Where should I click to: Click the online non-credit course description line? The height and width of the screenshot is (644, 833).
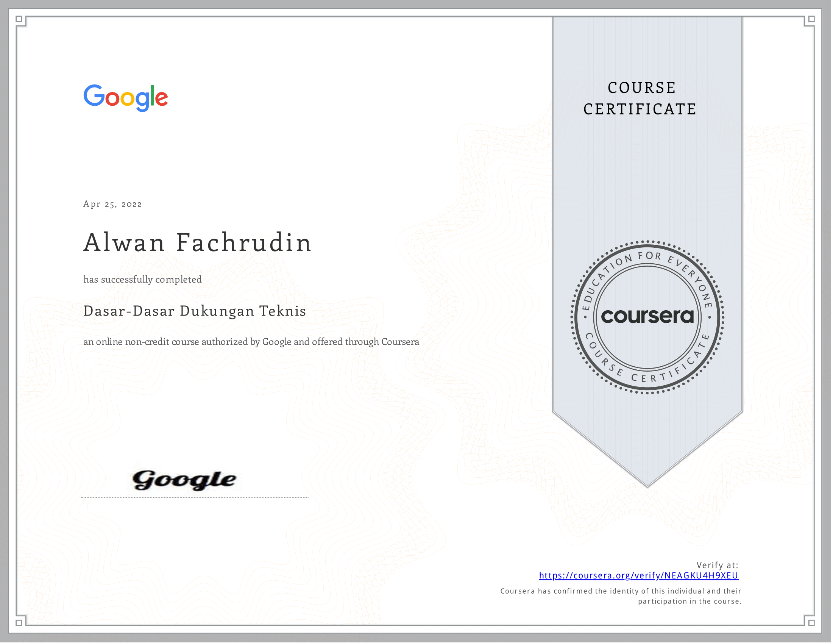(x=251, y=342)
